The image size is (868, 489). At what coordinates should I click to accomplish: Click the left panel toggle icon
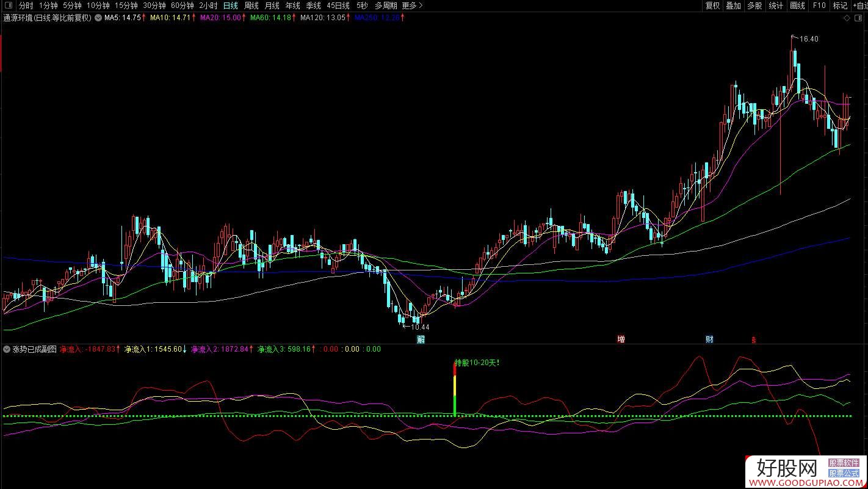(x=8, y=5)
